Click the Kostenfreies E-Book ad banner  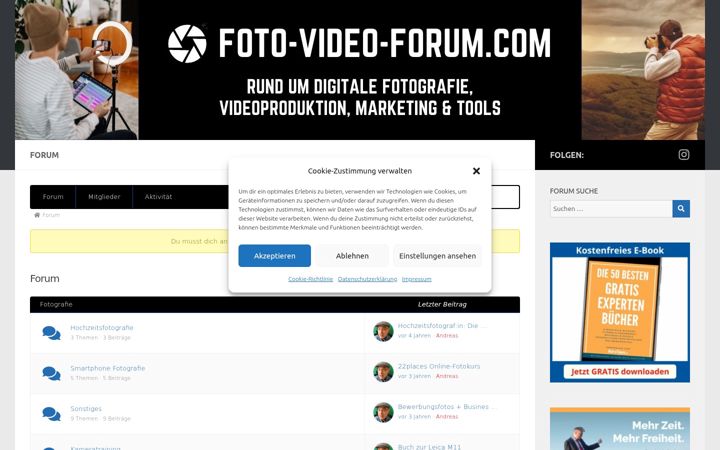[x=619, y=312]
